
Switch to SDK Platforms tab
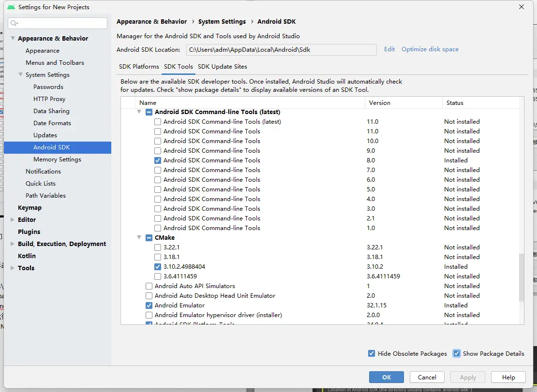point(139,67)
